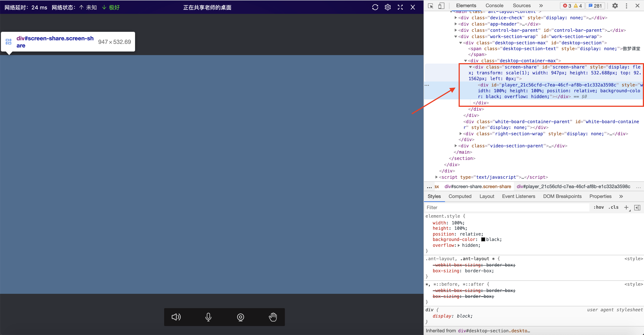
Task: Expand the device-check div node
Action: pos(455,17)
